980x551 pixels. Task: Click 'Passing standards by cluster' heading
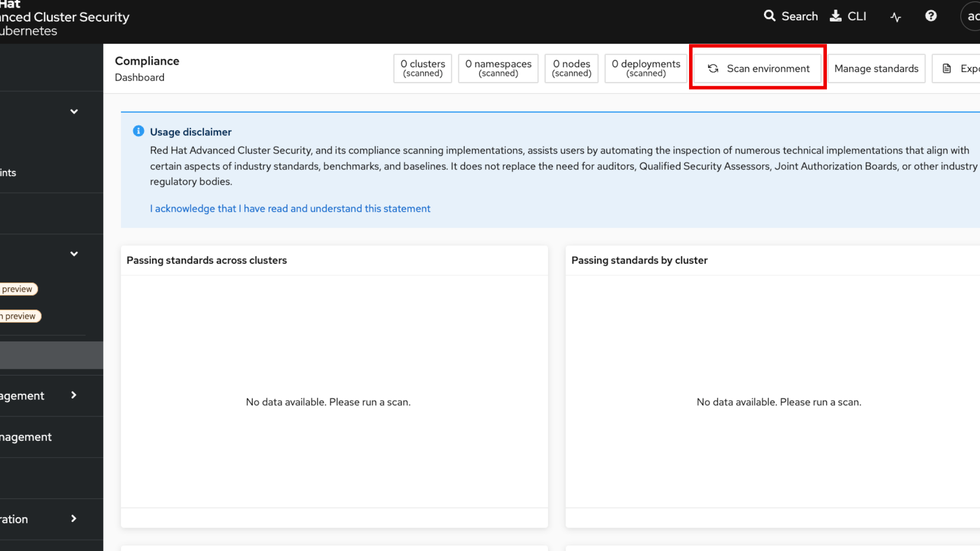(640, 260)
